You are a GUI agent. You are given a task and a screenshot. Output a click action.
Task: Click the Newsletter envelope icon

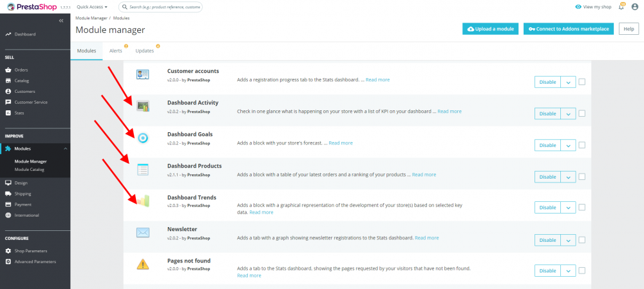pyautogui.click(x=142, y=233)
